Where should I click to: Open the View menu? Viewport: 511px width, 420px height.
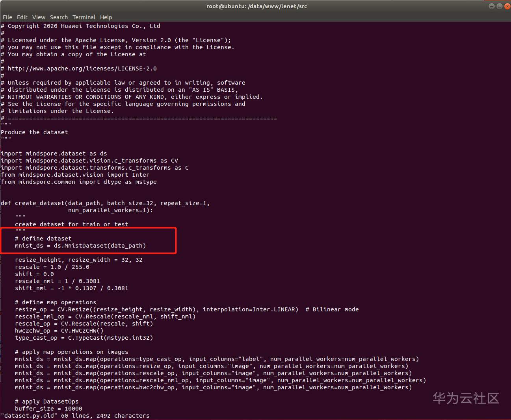pyautogui.click(x=39, y=17)
